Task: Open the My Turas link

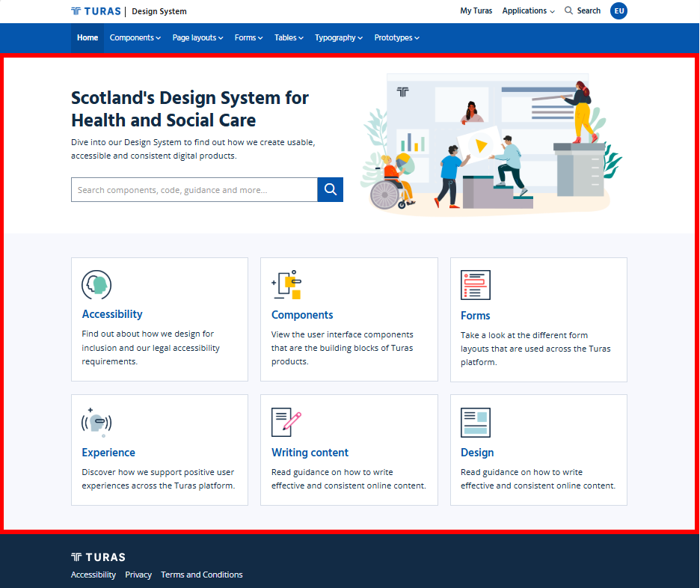Action: tap(476, 10)
